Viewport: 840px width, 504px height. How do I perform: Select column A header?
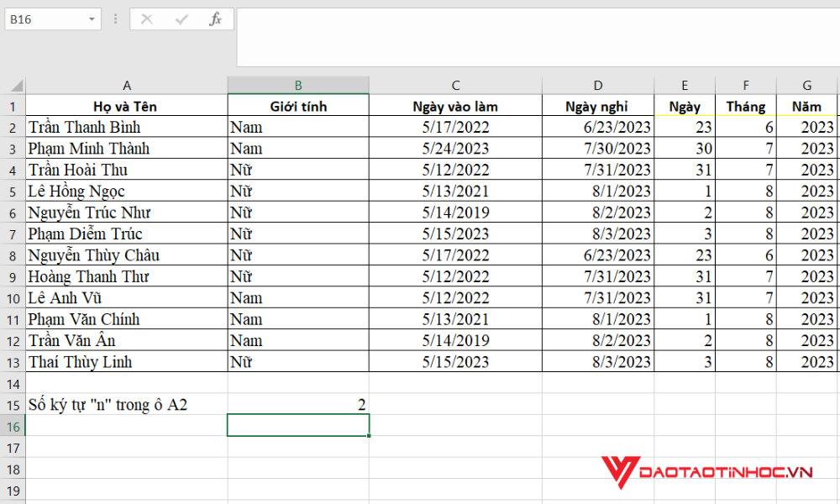tap(127, 85)
